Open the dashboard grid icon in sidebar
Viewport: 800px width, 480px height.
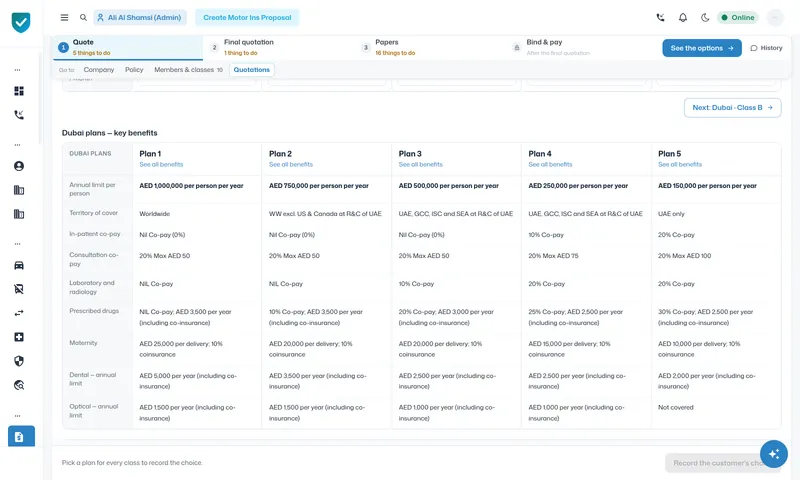pyautogui.click(x=19, y=91)
